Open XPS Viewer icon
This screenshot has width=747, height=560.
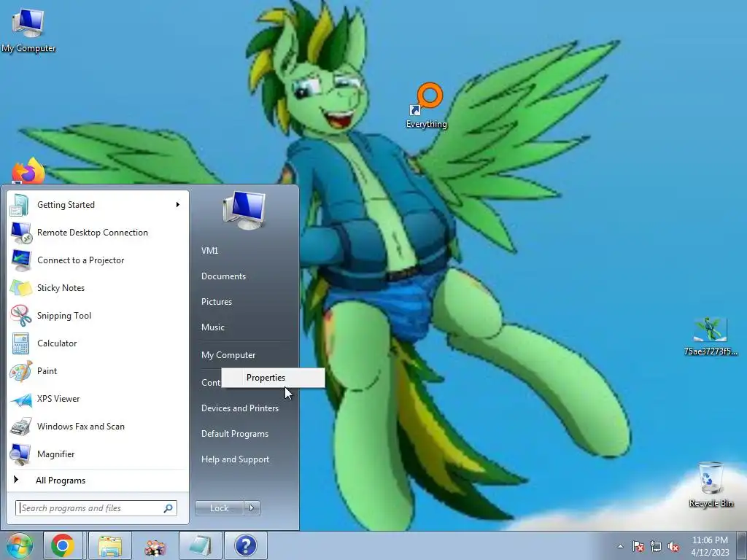tap(20, 399)
